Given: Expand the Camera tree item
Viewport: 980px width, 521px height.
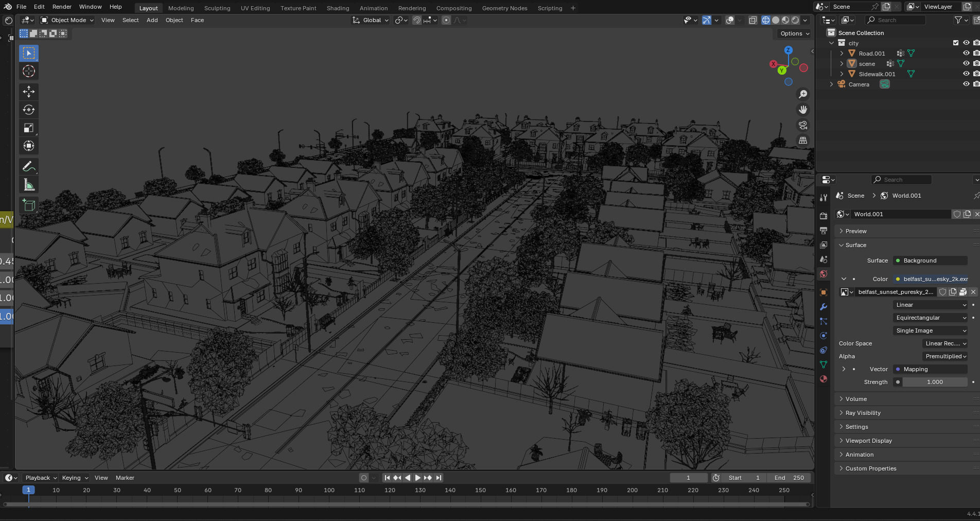Looking at the screenshot, I should point(831,84).
